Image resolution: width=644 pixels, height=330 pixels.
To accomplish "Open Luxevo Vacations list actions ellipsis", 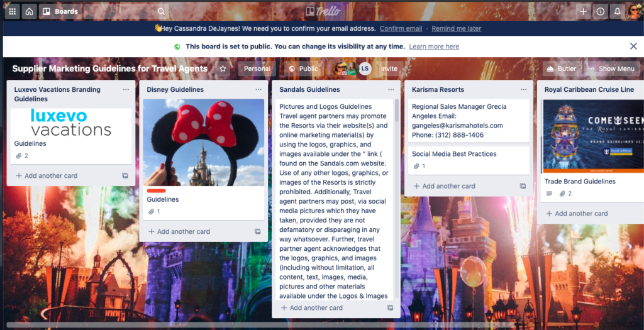I will [126, 89].
